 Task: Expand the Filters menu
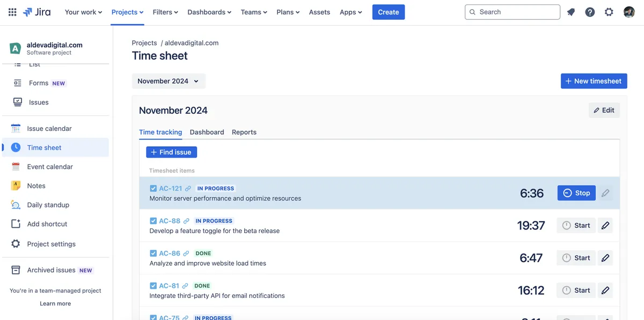tap(165, 12)
